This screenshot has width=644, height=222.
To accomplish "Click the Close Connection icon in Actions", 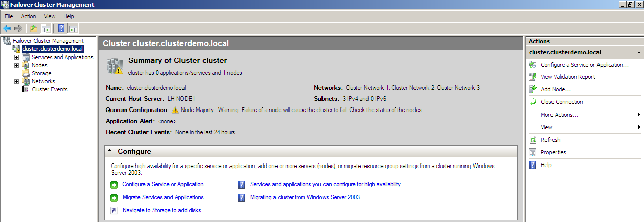I will pos(532,102).
